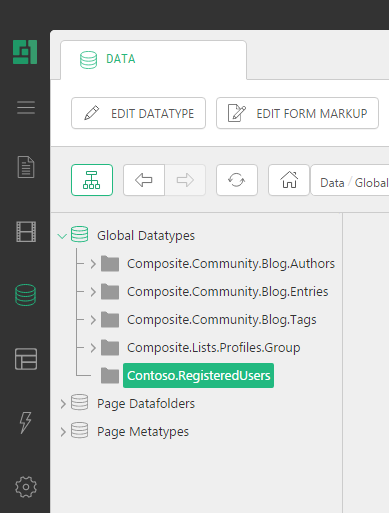This screenshot has width=389, height=513.
Task: Click the EDIT DATATYPE button
Action: 138,113
